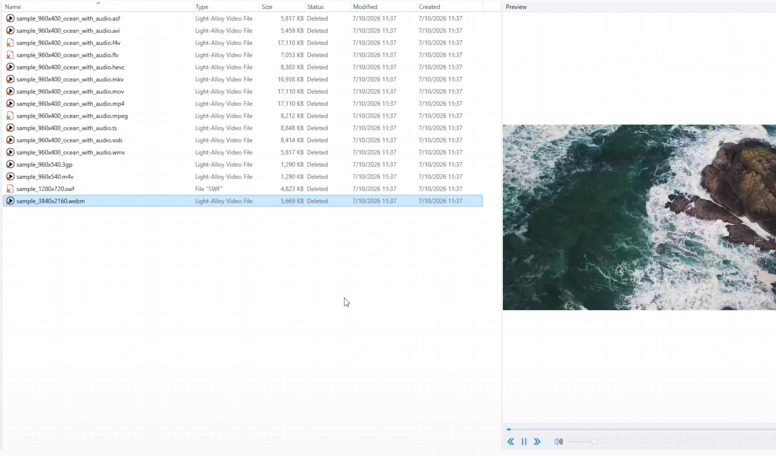The height and width of the screenshot is (456, 776).
Task: Sort files by Type column header
Action: [x=226, y=6]
